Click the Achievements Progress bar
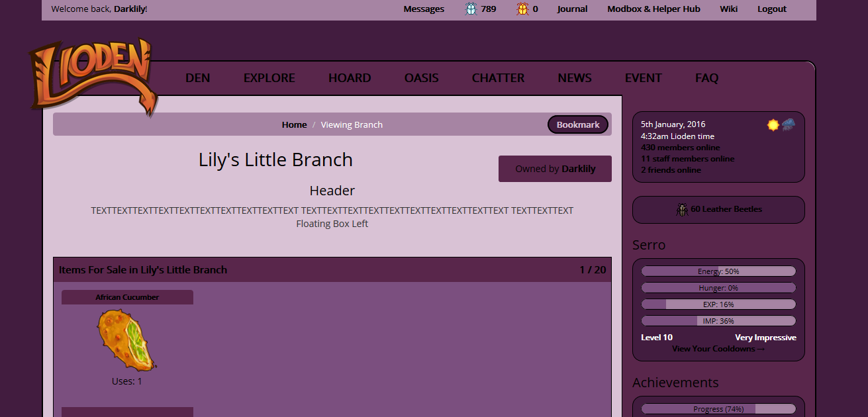 click(x=718, y=408)
